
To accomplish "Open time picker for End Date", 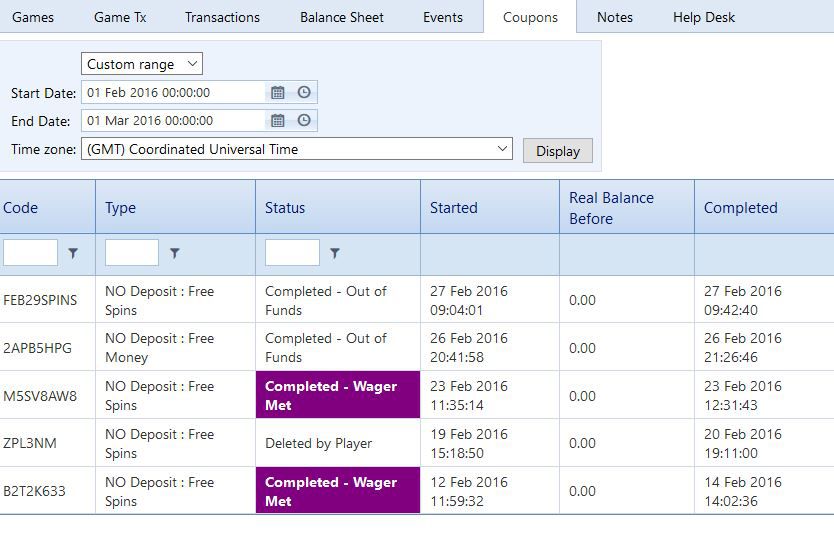I will pyautogui.click(x=304, y=120).
